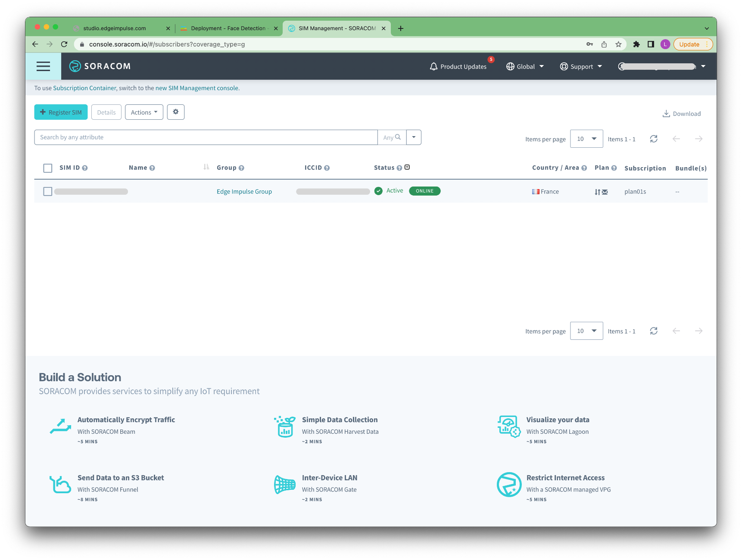Open Restrict Internet Access guide
Viewport: 742px width, 560px height.
(566, 478)
